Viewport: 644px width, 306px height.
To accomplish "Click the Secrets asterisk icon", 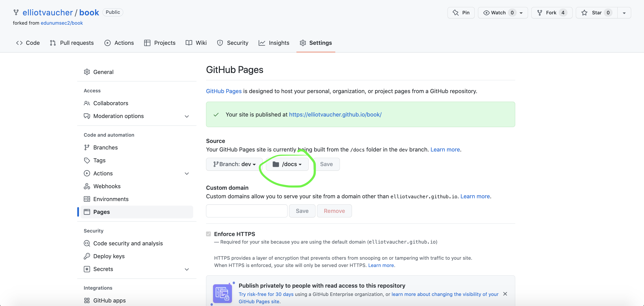I will 87,269.
